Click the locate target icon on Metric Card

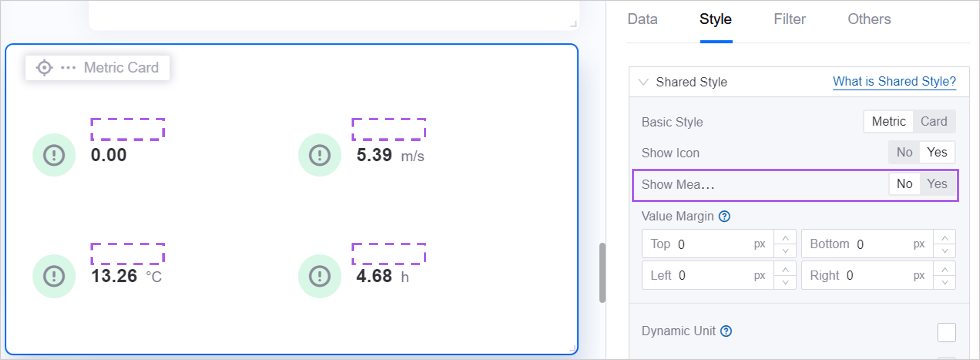tap(44, 68)
